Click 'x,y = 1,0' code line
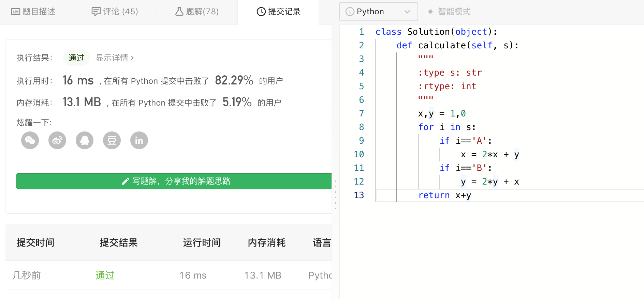The image size is (644, 299). coord(442,113)
